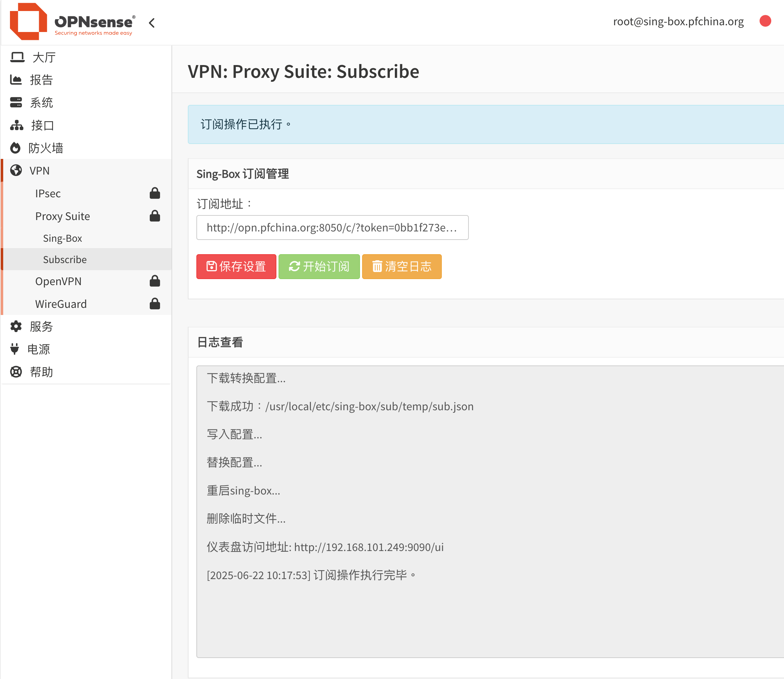Collapse the sidebar with the chevron arrow
This screenshot has height=679, width=784.
[152, 23]
